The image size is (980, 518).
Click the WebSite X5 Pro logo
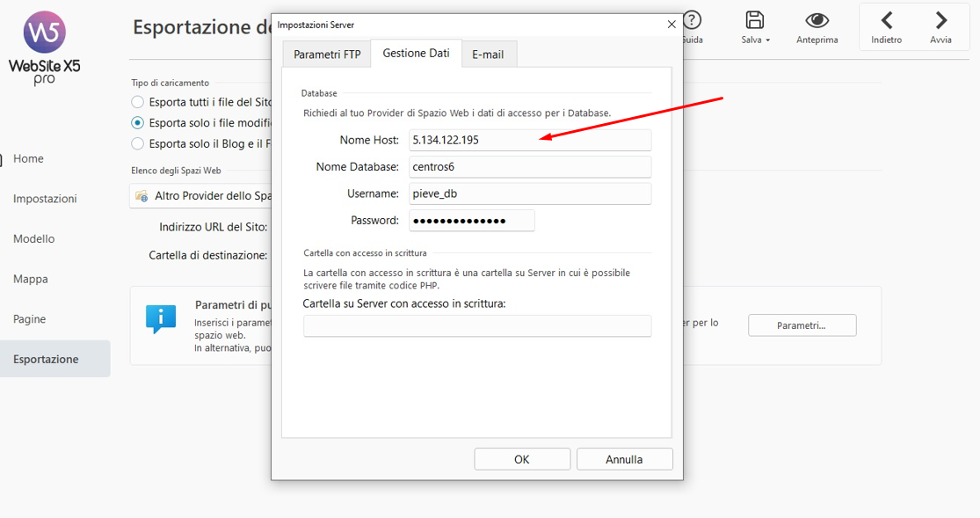pyautogui.click(x=44, y=48)
